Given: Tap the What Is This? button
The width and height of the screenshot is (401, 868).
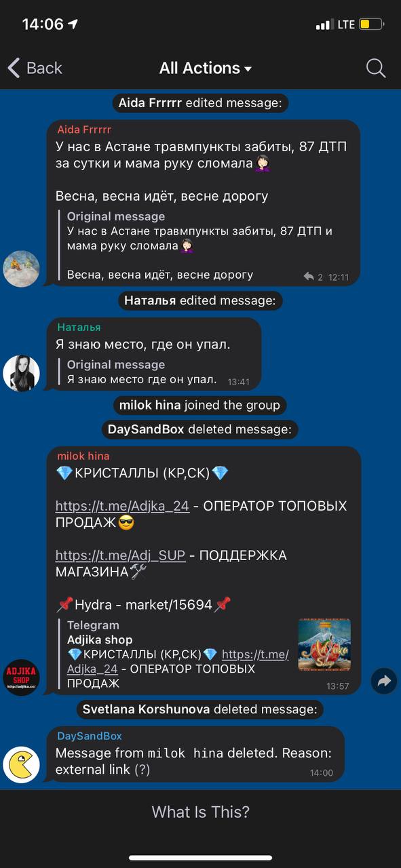Looking at the screenshot, I should click(200, 812).
